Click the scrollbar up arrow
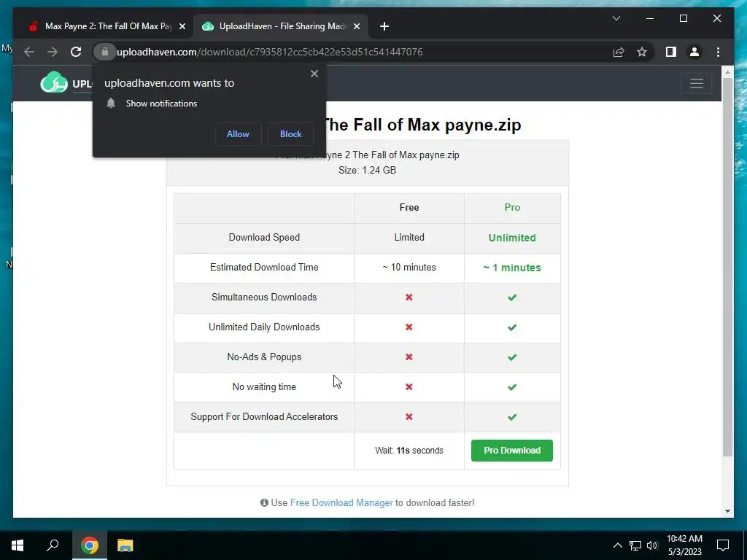This screenshot has width=747, height=560. click(727, 72)
